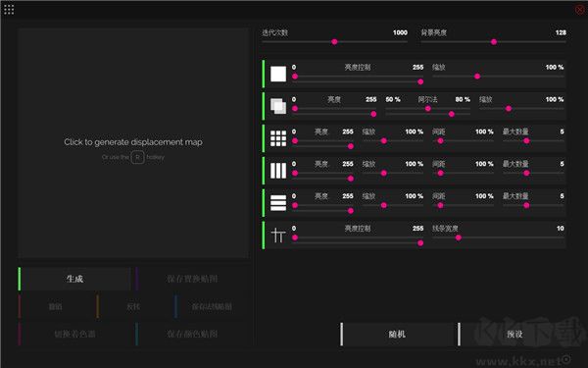Click the 保存法线贴图 save normal map button
Viewport: 588px width, 368px height.
coord(212,306)
